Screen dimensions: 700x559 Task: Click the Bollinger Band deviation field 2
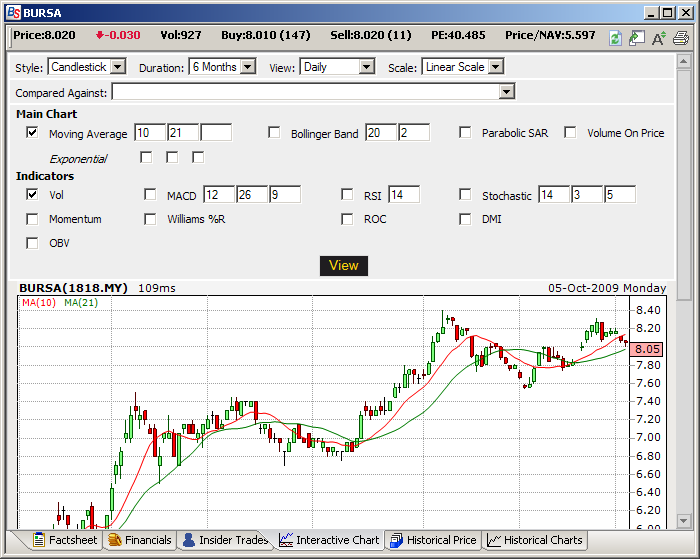pos(414,133)
